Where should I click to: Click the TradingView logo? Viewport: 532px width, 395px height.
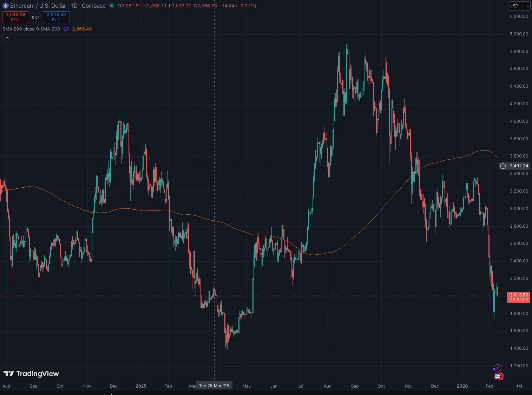coord(31,374)
